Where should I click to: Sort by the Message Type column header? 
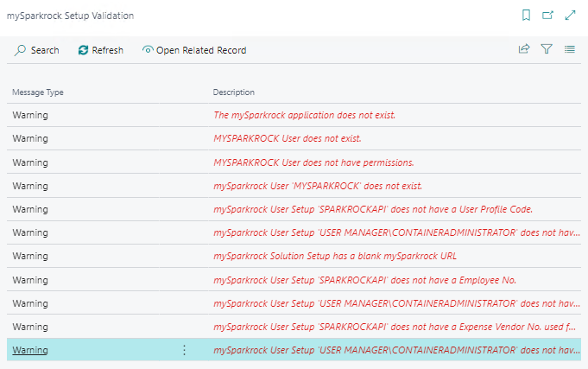(38, 92)
